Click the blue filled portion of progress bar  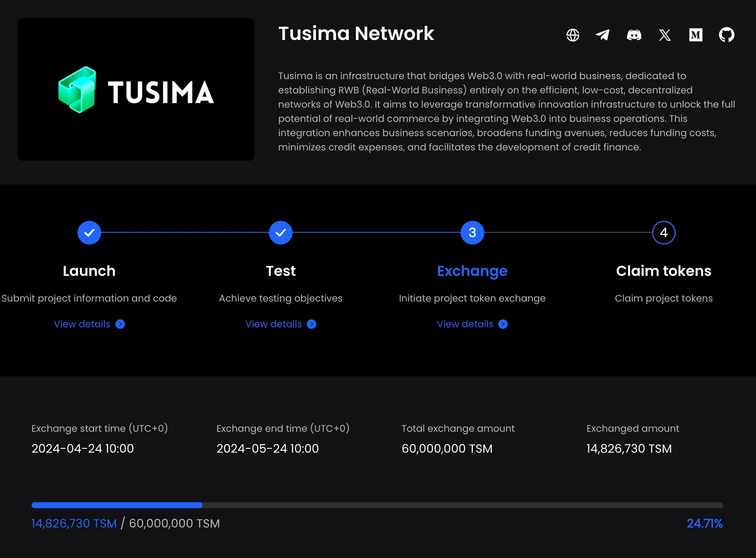(x=117, y=505)
